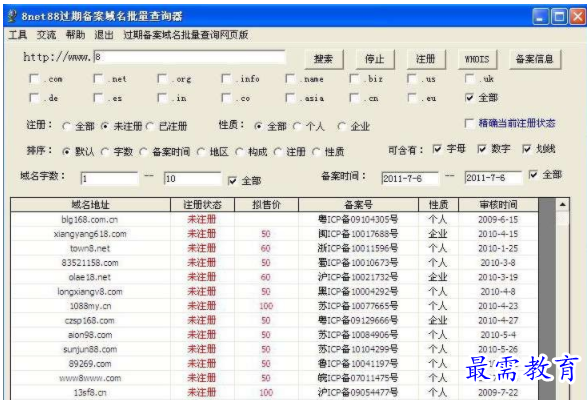Click the 域名字数 maximum field showing 10

click(x=192, y=179)
